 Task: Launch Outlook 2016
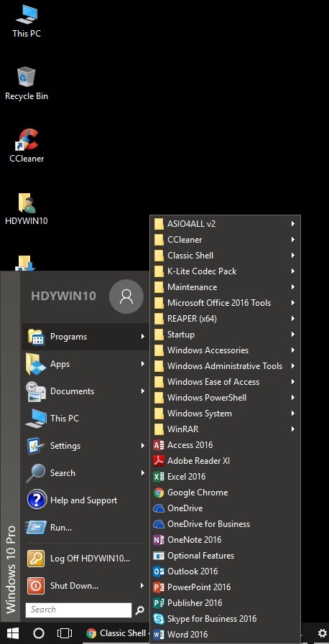pos(226,571)
